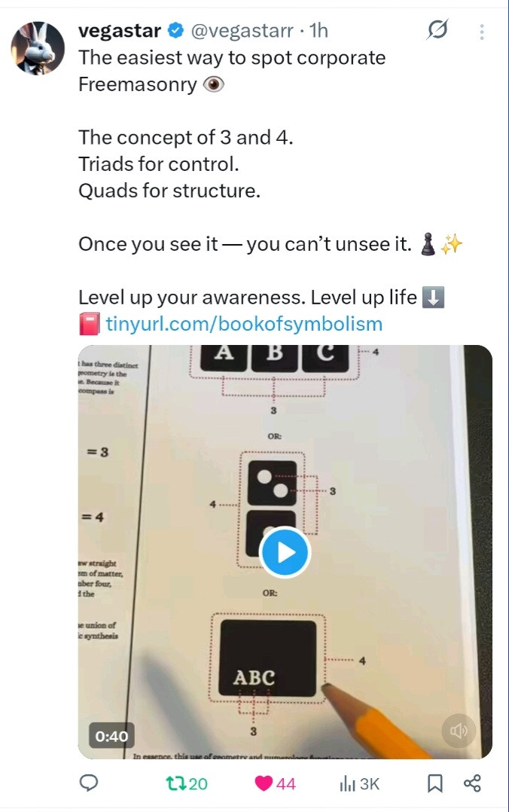Bookmark this post
The height and width of the screenshot is (812, 509).
point(434,784)
